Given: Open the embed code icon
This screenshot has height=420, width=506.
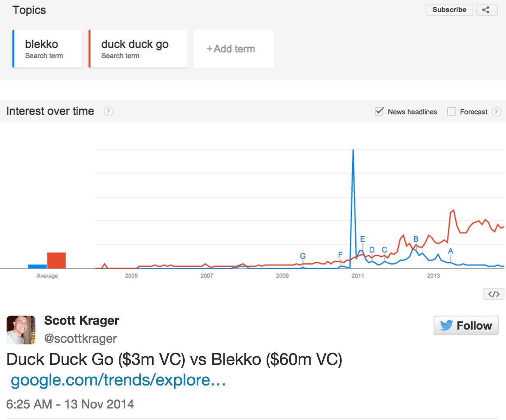Looking at the screenshot, I should coord(494,294).
